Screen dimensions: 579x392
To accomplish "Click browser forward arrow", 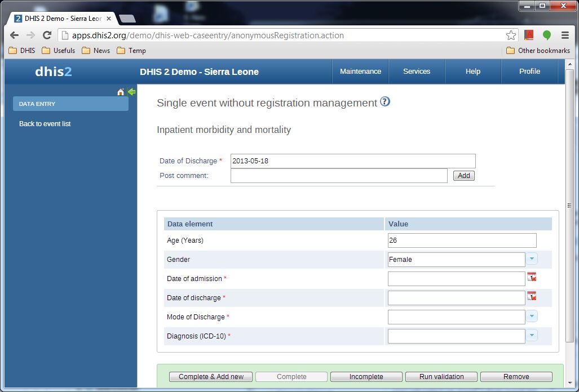I will click(x=30, y=35).
